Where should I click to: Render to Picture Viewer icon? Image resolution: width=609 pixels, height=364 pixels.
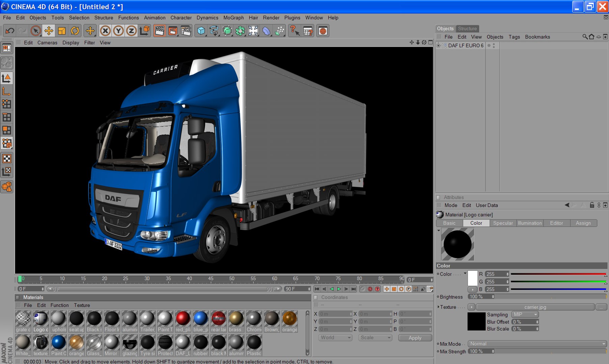[x=173, y=31]
